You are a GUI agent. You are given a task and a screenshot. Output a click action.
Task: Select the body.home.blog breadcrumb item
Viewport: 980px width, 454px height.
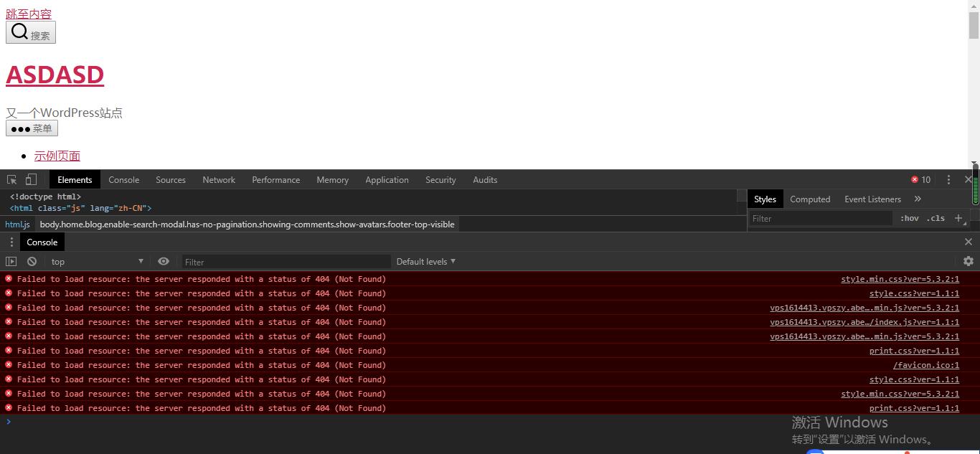(247, 224)
